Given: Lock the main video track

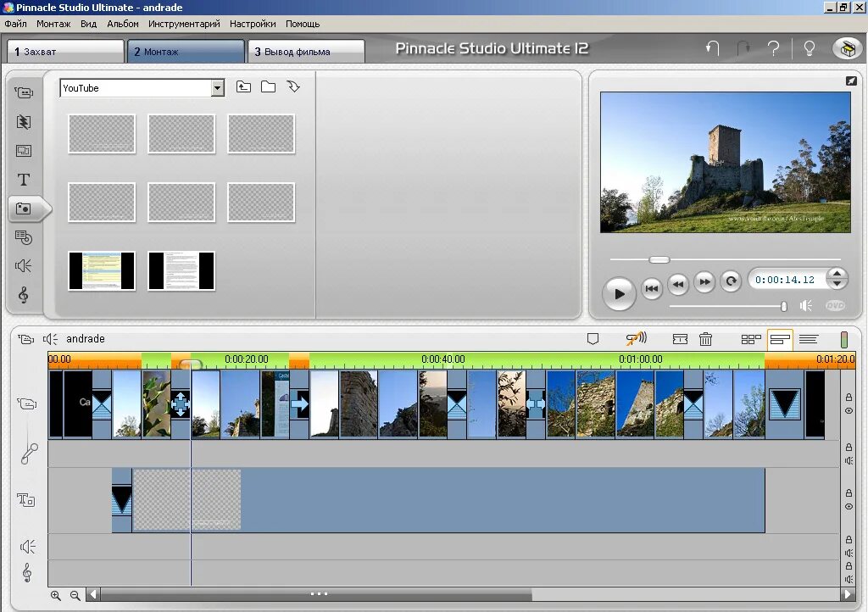Looking at the screenshot, I should pyautogui.click(x=849, y=398).
